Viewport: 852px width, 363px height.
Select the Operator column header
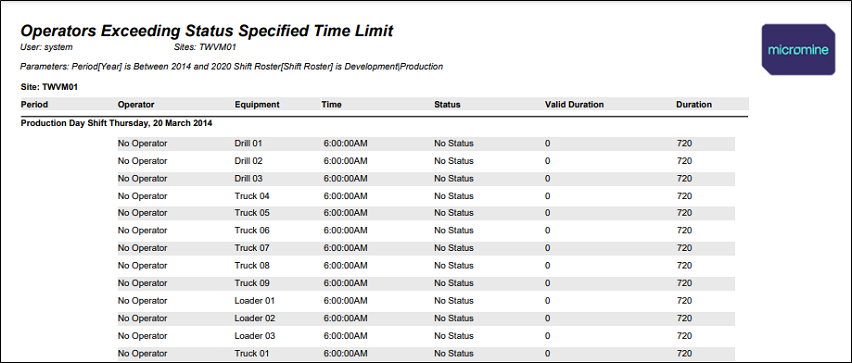point(136,104)
